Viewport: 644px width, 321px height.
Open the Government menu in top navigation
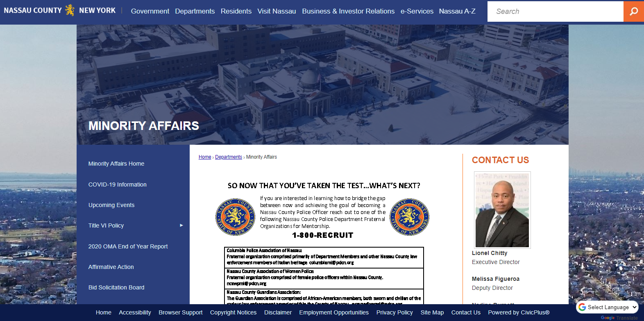tap(150, 11)
